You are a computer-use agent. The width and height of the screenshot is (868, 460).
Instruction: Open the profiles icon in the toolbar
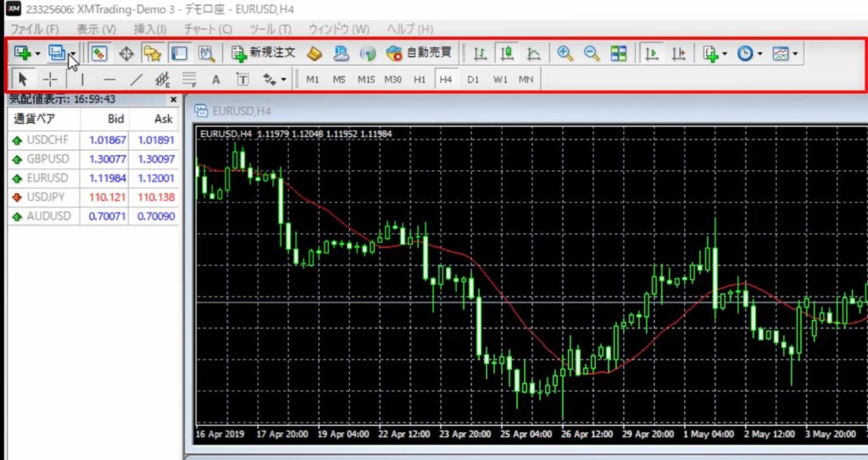tap(57, 53)
